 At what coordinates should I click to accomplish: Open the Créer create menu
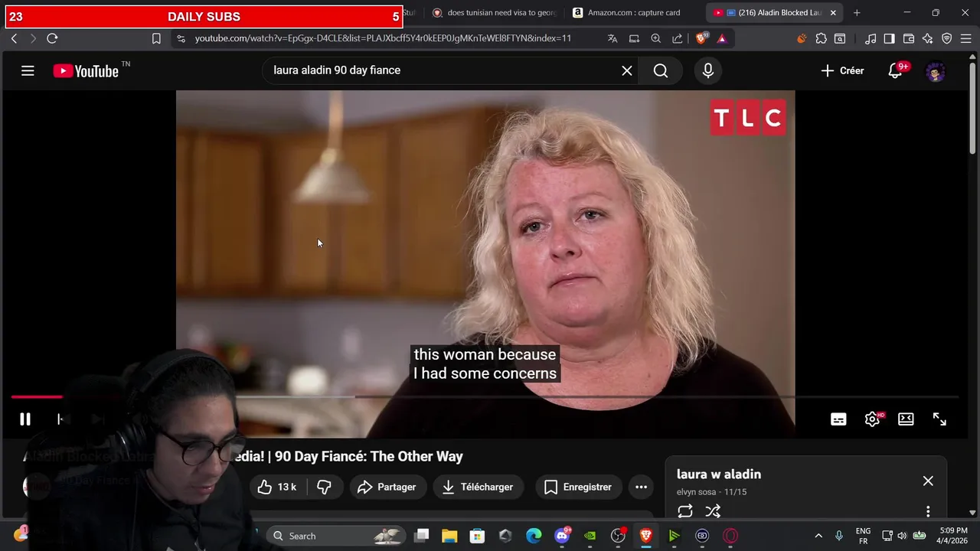pyautogui.click(x=842, y=70)
